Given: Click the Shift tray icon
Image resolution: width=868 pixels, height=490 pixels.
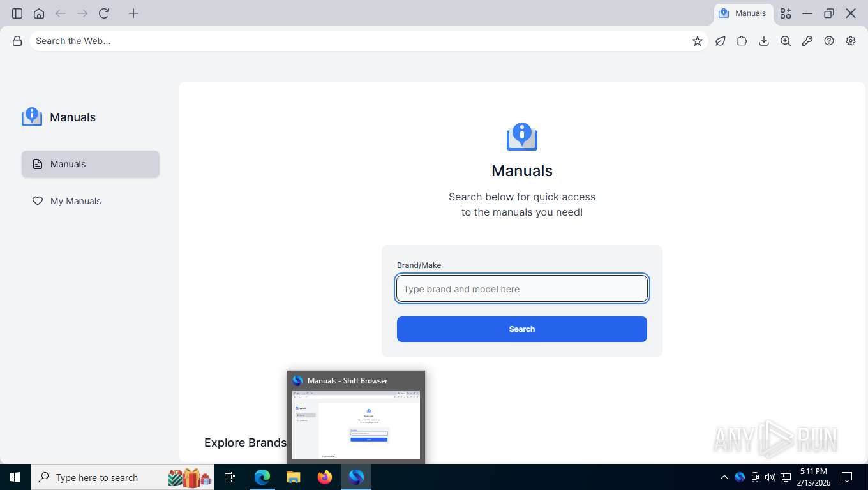Looking at the screenshot, I should click(x=740, y=477).
